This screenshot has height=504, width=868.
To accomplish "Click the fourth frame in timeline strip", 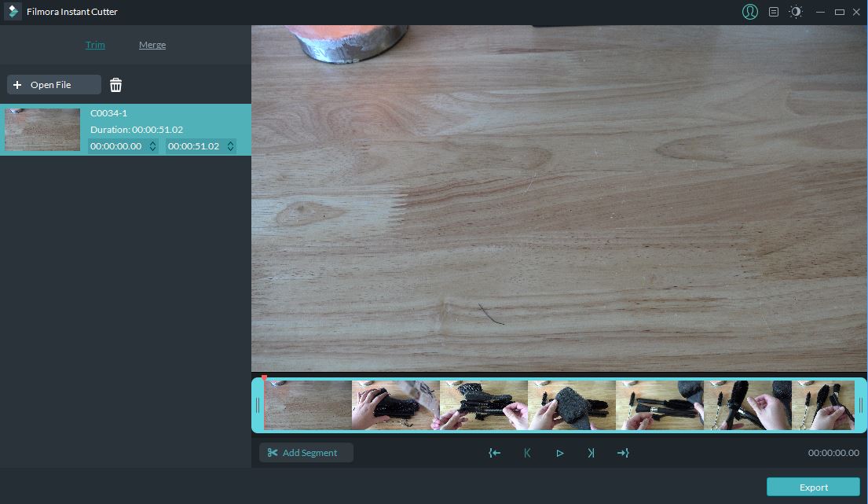I will point(572,406).
